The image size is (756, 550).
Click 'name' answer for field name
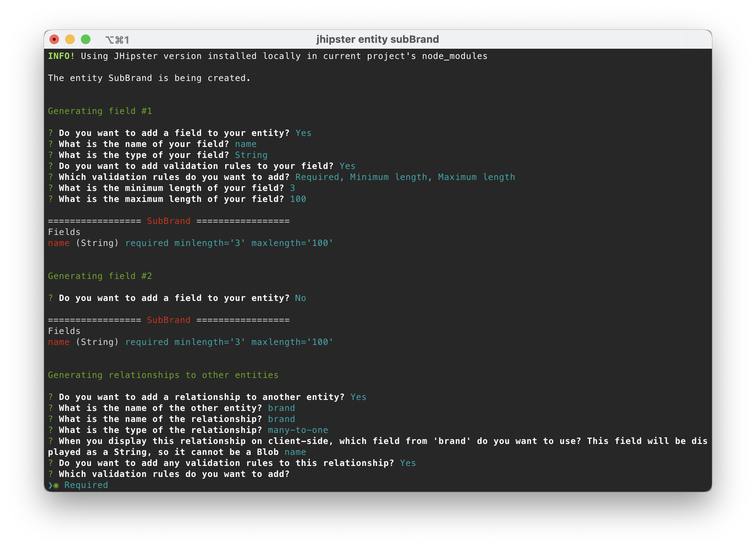pyautogui.click(x=246, y=144)
